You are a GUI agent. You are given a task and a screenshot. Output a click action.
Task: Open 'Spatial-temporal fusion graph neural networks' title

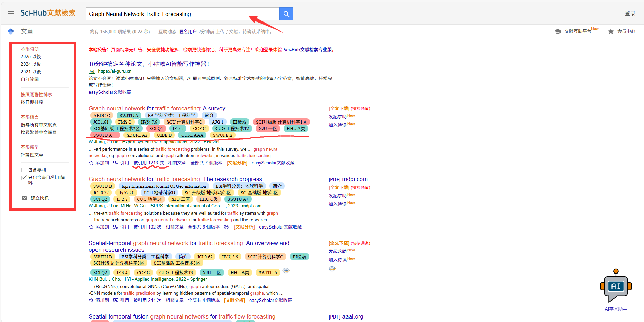tap(182, 316)
